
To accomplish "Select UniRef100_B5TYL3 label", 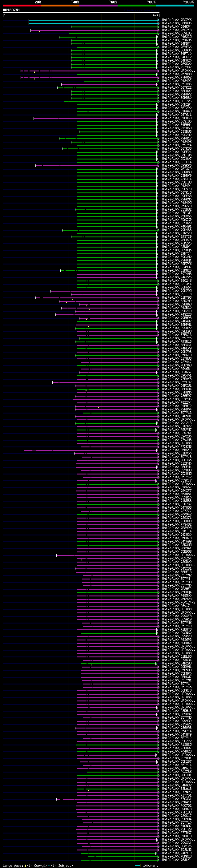I will tap(177, 413).
